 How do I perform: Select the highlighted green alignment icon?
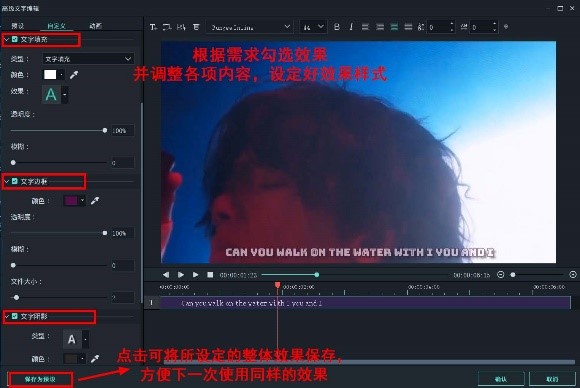tap(394, 27)
